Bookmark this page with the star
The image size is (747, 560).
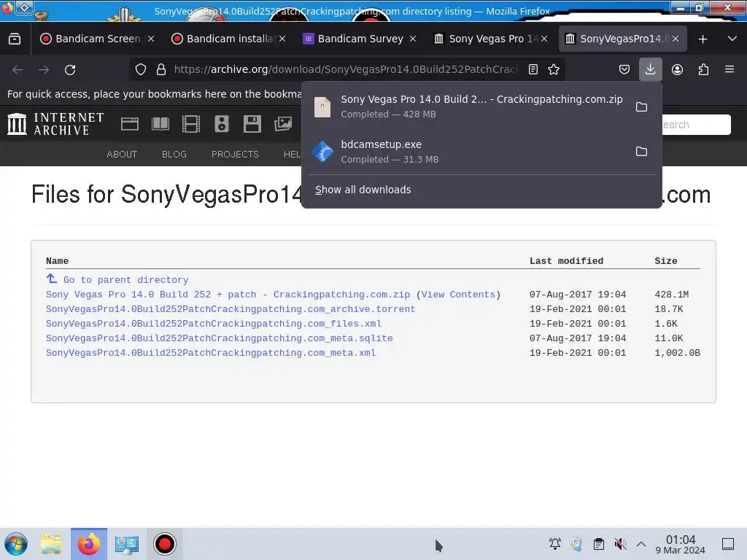tap(554, 69)
